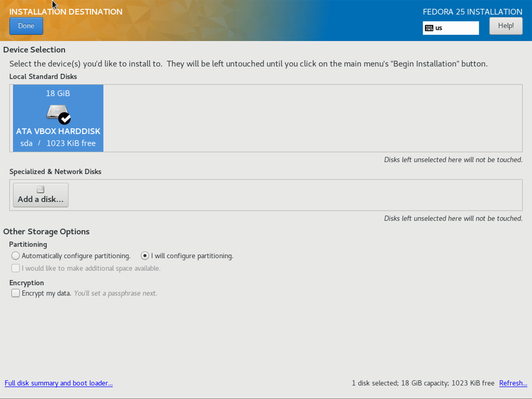
Task: Click the small disk icon on Add a disk
Action: [40, 189]
